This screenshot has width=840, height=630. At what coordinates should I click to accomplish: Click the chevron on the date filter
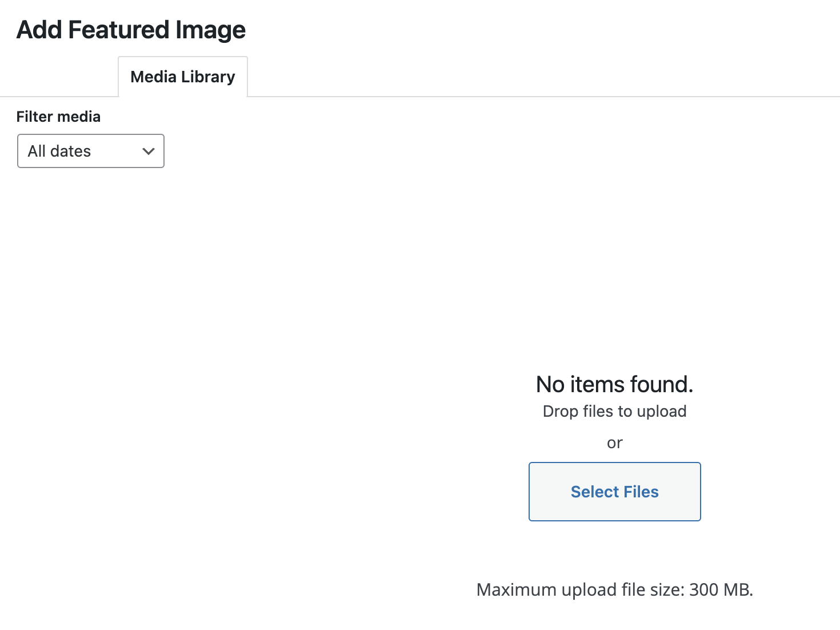click(x=148, y=151)
